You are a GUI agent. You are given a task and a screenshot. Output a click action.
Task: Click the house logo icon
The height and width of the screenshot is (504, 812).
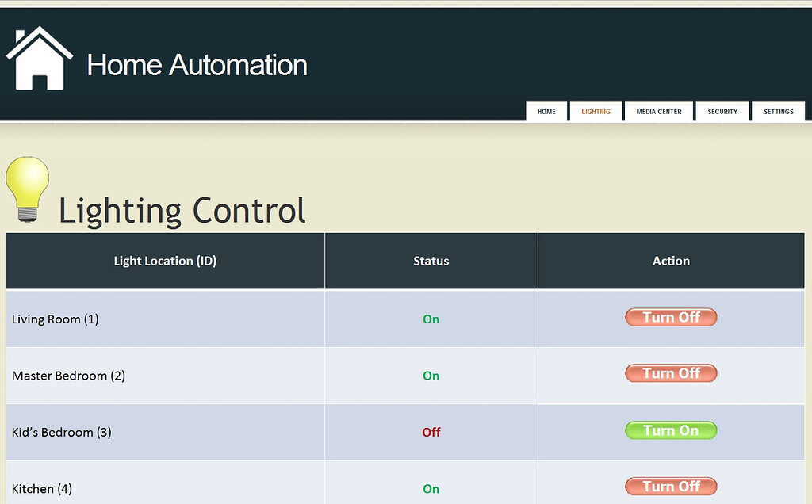point(40,55)
